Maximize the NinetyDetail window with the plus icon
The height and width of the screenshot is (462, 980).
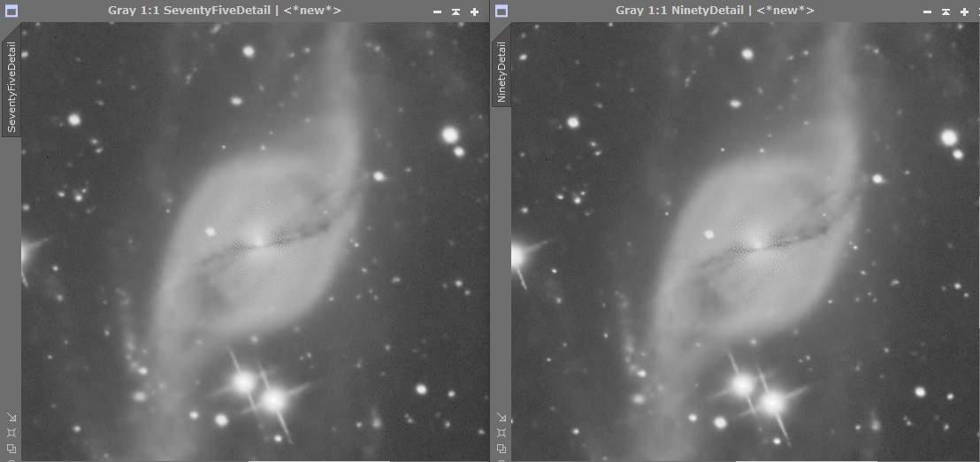tap(964, 12)
